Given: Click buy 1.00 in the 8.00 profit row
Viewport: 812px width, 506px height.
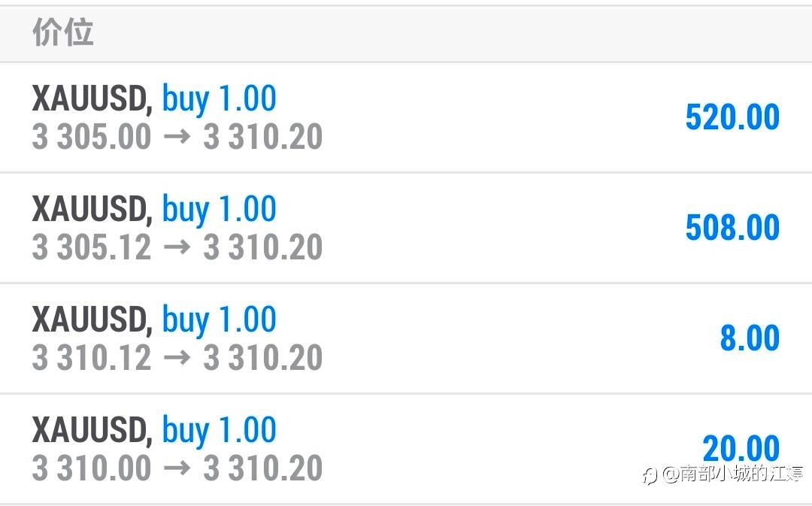Looking at the screenshot, I should click(x=220, y=320).
